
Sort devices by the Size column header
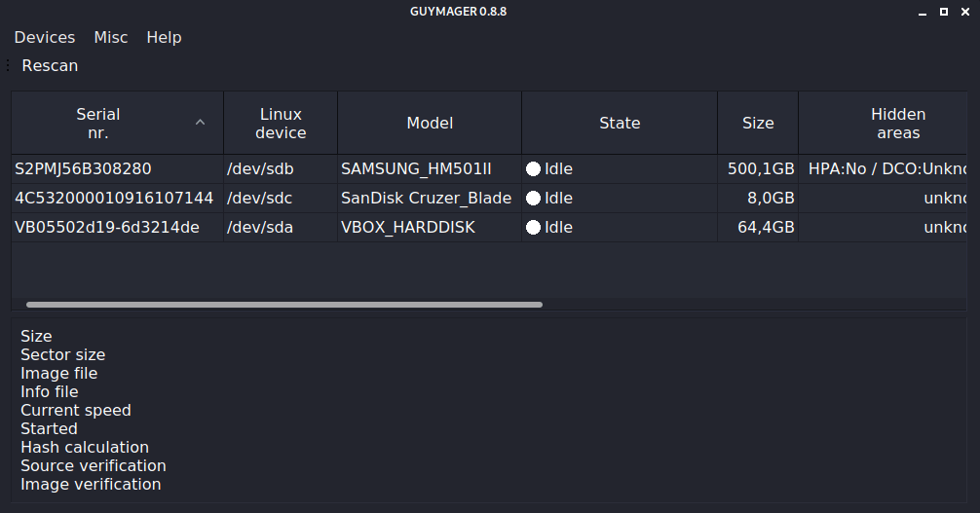tap(758, 124)
